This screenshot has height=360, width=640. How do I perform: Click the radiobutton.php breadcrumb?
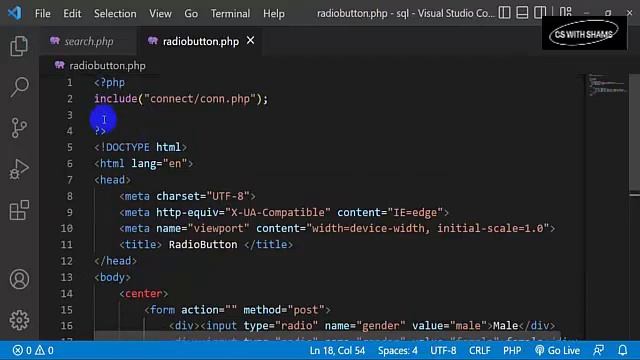pos(107,66)
